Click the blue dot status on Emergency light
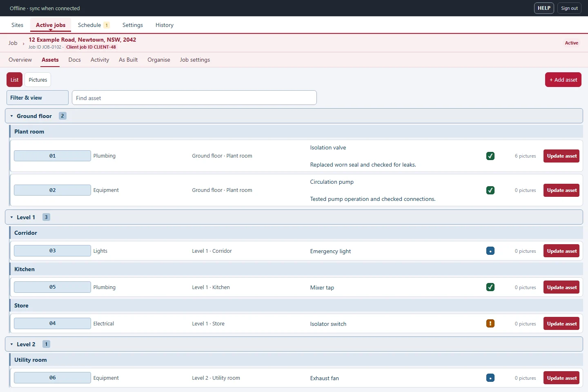The width and height of the screenshot is (588, 392). [x=490, y=251]
